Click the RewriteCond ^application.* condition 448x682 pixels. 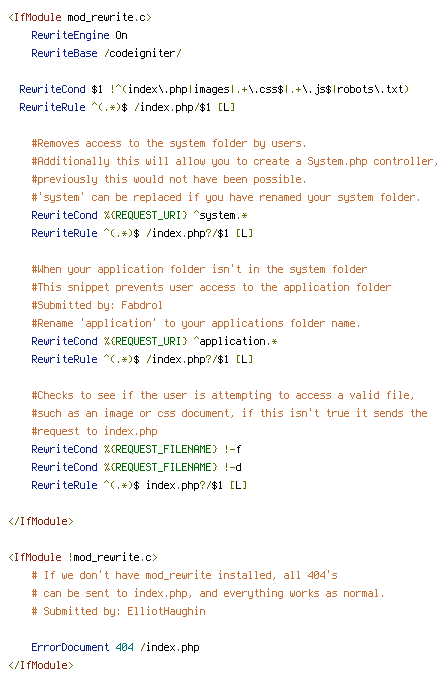[154, 341]
